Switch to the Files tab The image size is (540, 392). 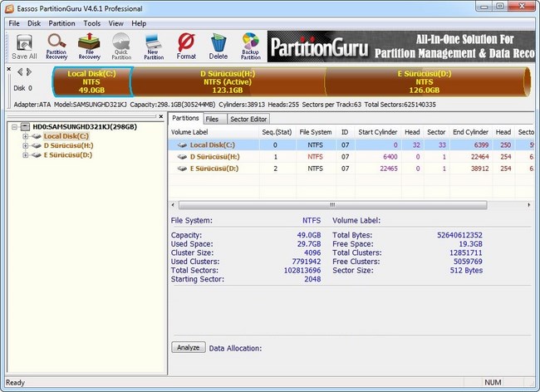point(213,119)
